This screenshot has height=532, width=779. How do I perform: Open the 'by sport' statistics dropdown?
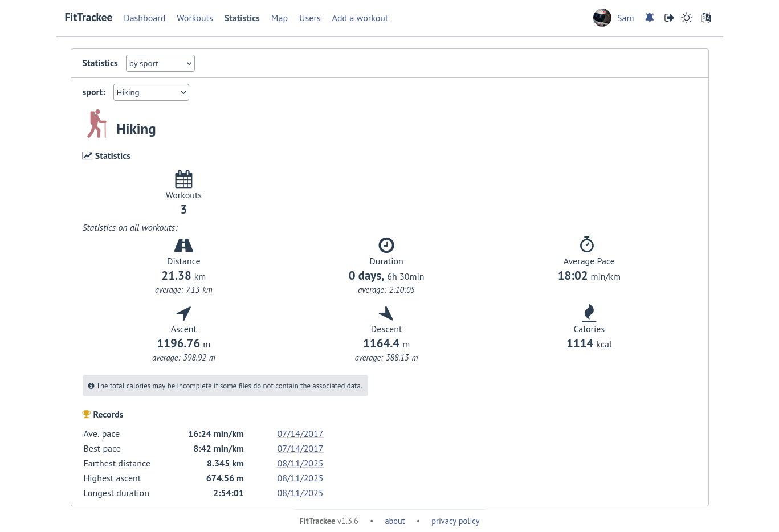pyautogui.click(x=160, y=63)
